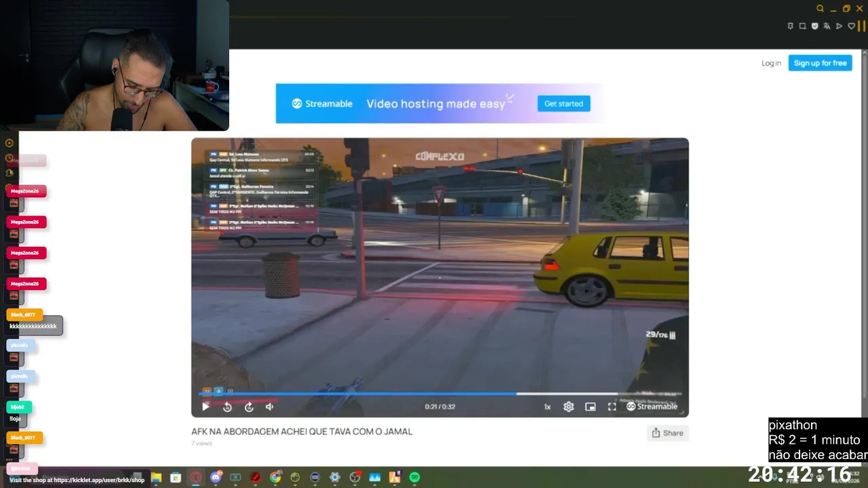Viewport: 868px width, 488px height.
Task: Click Sign up for free button
Action: coord(820,63)
